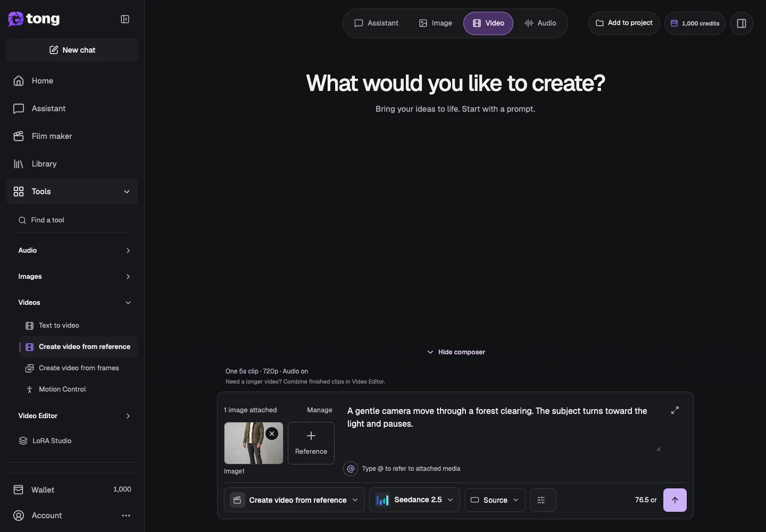
Task: Open Film maker
Action: [x=72, y=136]
